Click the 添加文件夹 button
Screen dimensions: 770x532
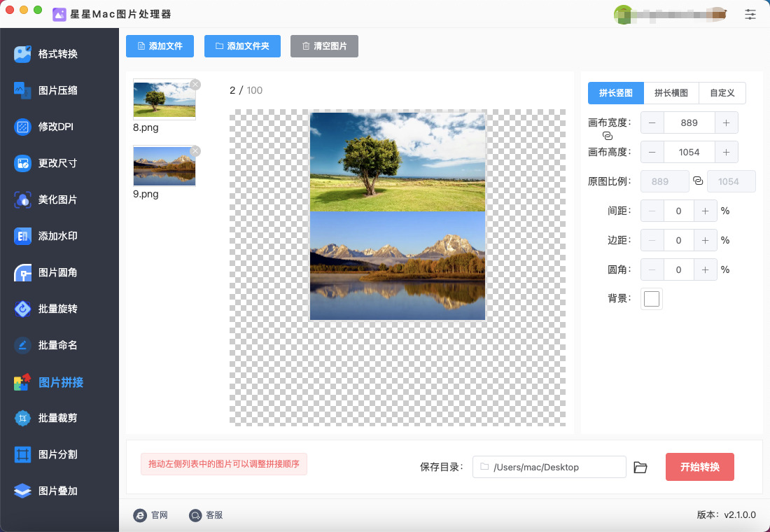point(243,46)
